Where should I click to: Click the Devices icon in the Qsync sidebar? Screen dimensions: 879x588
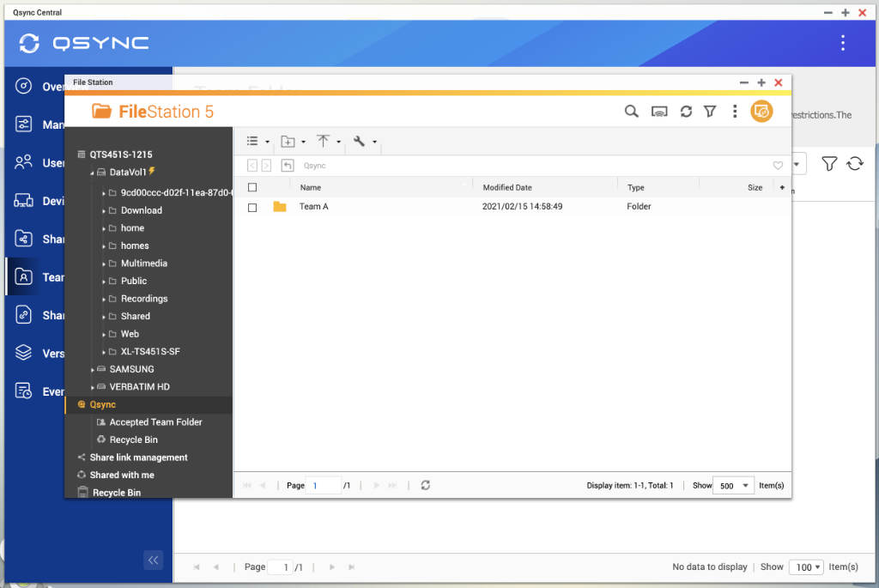23,200
